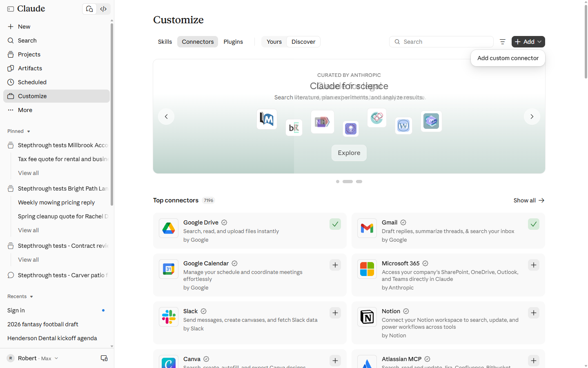Screen dimensions: 588x368
Task: Collapse the Recents section
Action: (x=20, y=296)
